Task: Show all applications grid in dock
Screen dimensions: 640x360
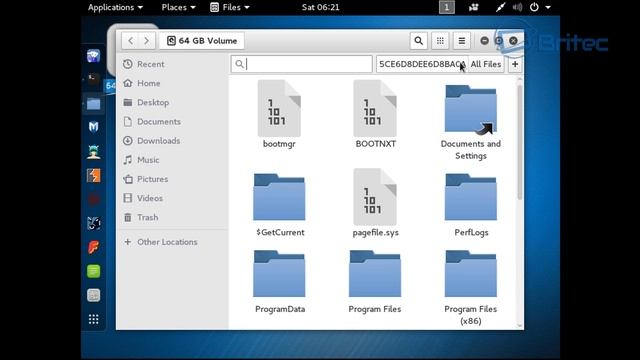Action: click(93, 319)
